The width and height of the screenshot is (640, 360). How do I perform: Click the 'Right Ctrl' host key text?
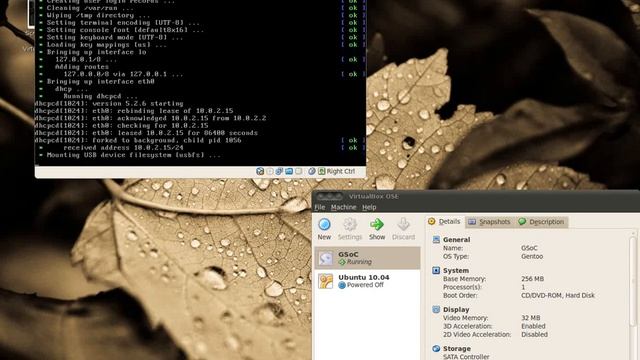(340, 171)
